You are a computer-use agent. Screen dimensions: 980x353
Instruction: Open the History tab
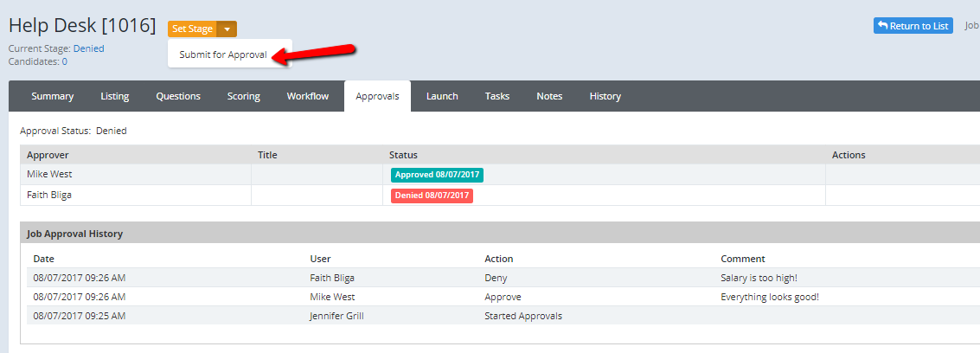[605, 96]
